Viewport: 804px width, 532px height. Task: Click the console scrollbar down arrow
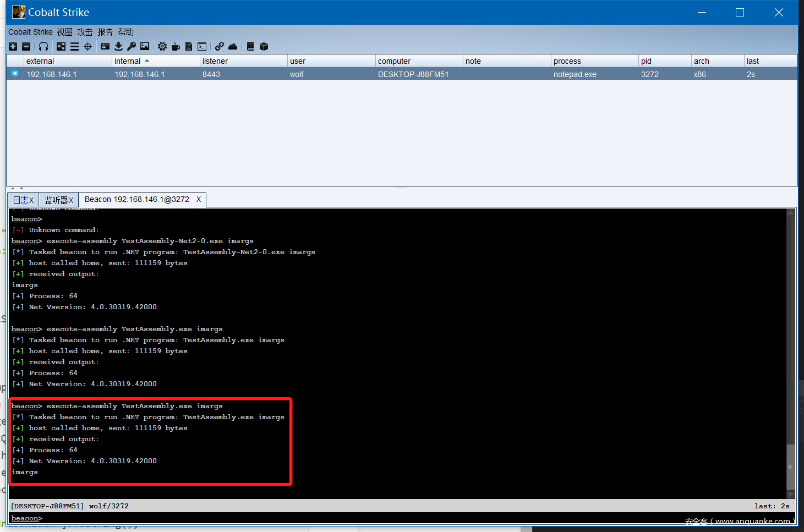(791, 494)
